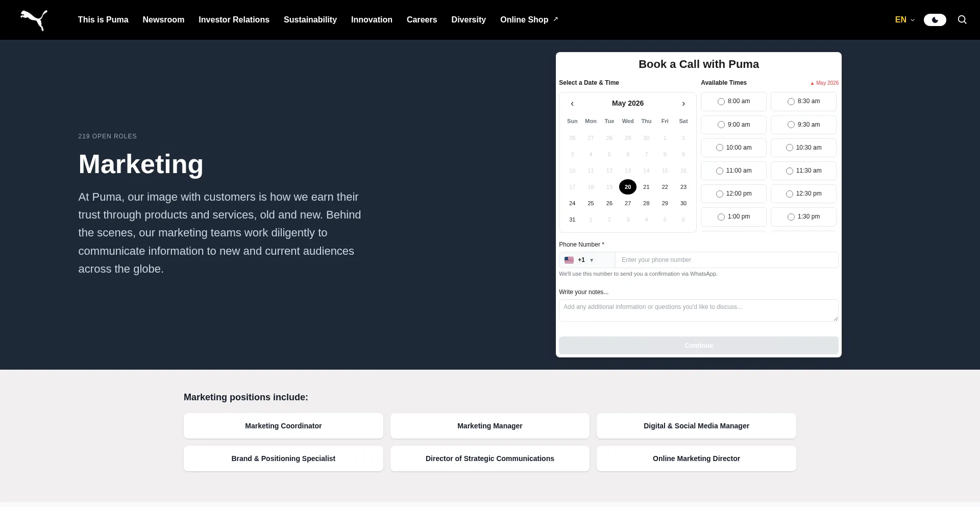980x507 pixels.
Task: Pick the 11:00 am time slot
Action: point(733,171)
